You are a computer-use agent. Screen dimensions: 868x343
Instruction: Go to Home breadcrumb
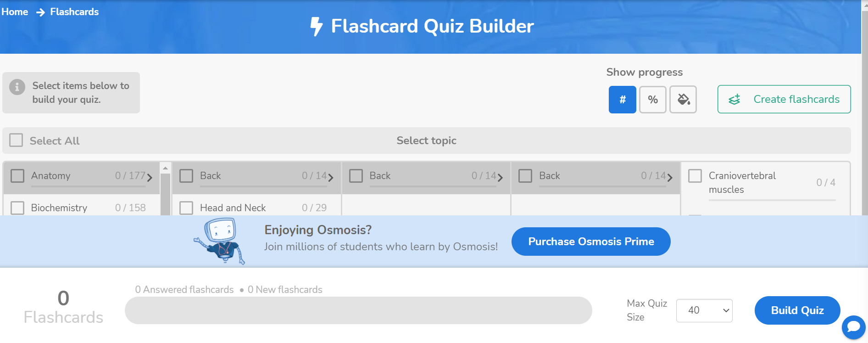15,12
